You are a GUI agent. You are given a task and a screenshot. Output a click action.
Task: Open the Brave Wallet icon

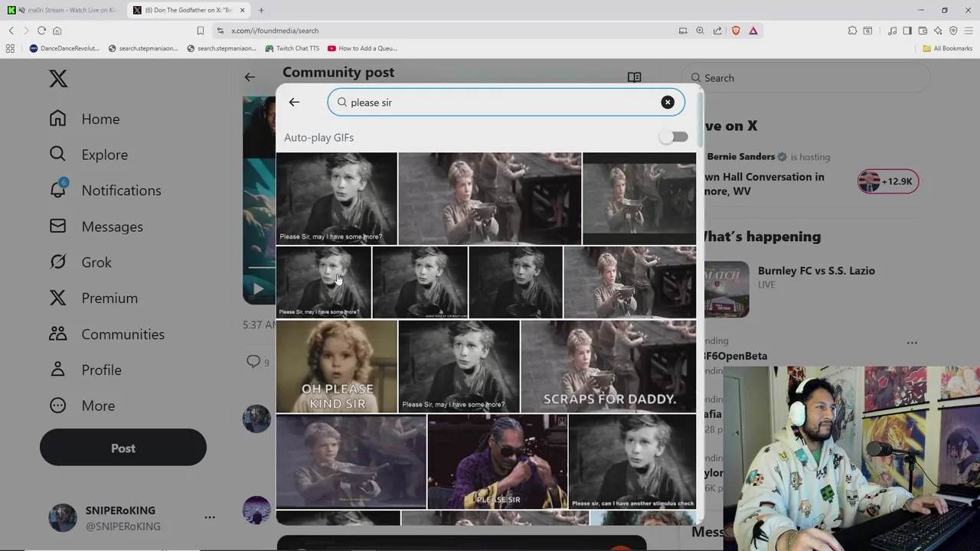pos(923,31)
